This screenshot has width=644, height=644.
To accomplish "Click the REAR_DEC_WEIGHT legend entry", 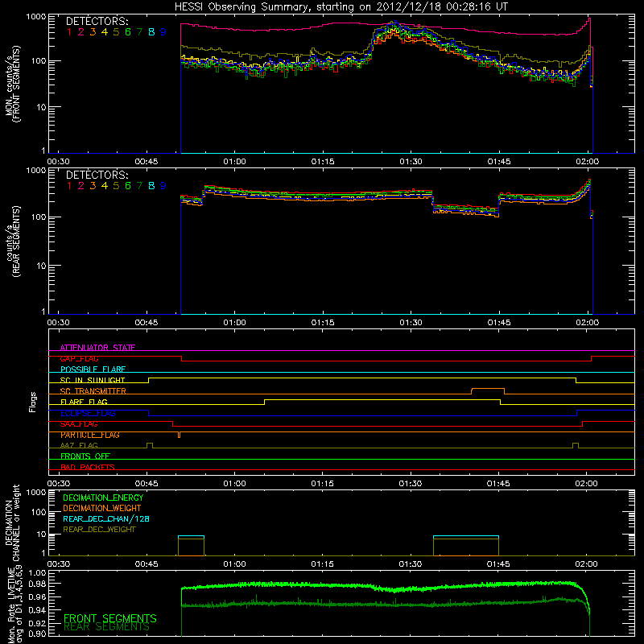I will click(x=99, y=530).
